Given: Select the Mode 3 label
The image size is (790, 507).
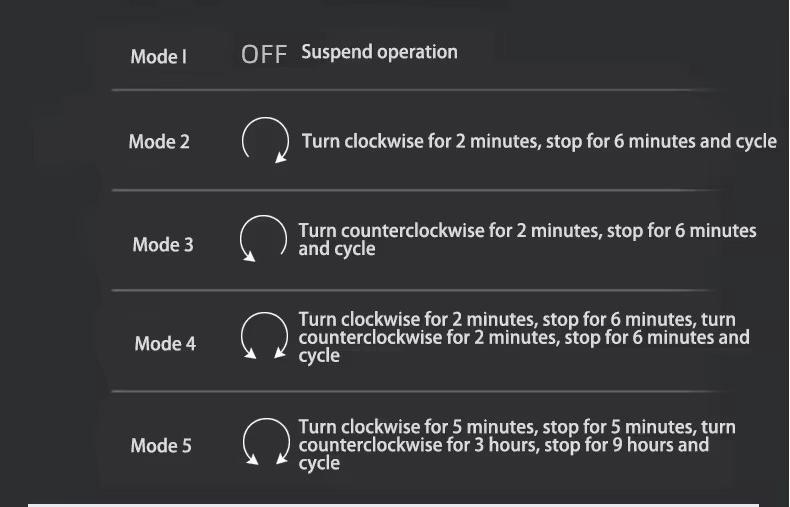Looking at the screenshot, I should [x=163, y=245].
